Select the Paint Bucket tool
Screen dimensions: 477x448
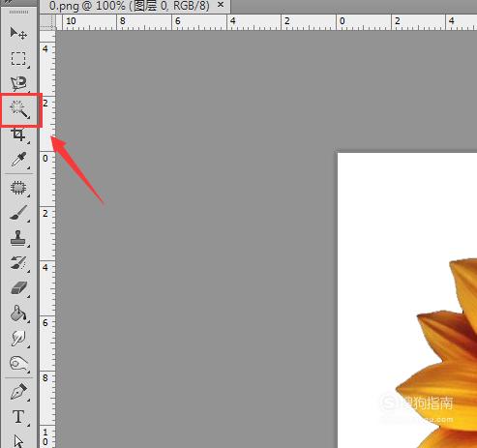click(x=18, y=314)
